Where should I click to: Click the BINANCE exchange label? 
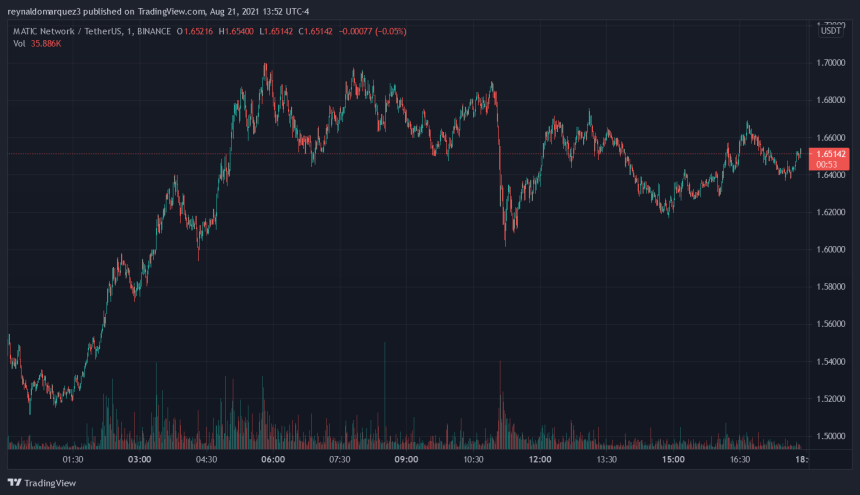pyautogui.click(x=154, y=31)
